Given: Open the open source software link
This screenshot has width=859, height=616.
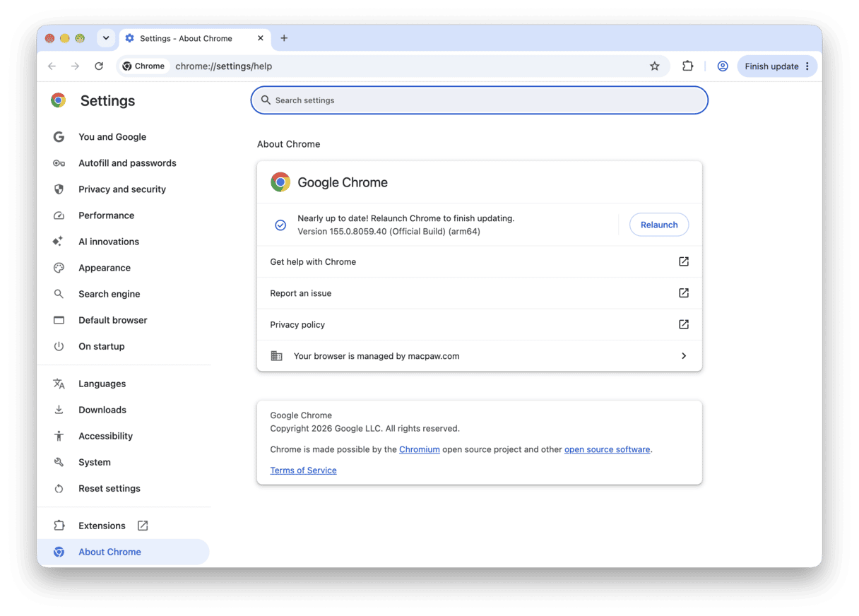Looking at the screenshot, I should click(607, 449).
